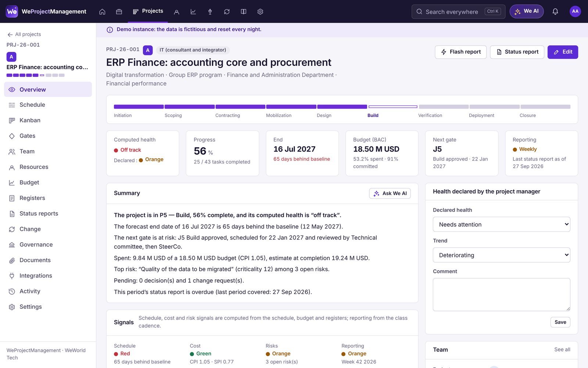Click the WeProjectManagement logo

[46, 11]
